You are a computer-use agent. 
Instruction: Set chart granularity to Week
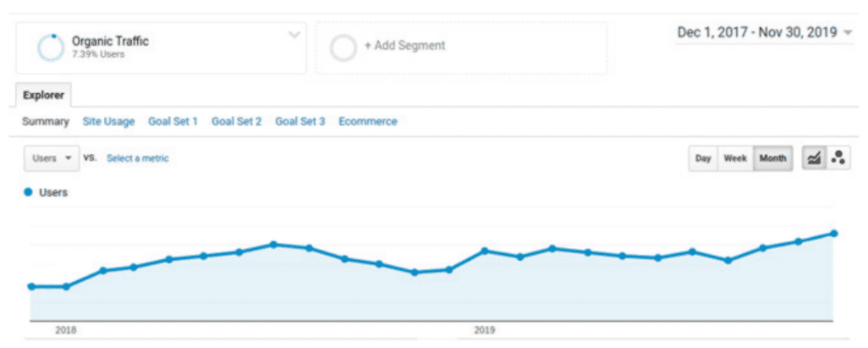[x=736, y=158]
